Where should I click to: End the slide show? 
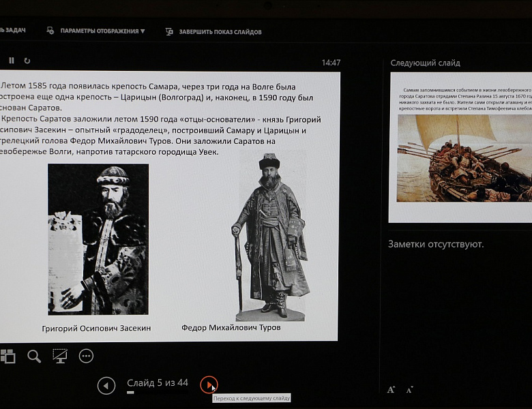(220, 32)
